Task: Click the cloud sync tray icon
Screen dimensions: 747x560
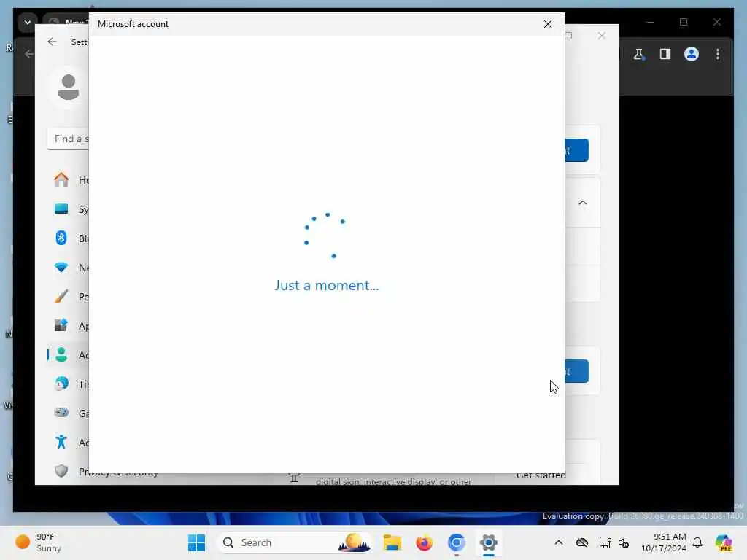Action: pos(582,542)
